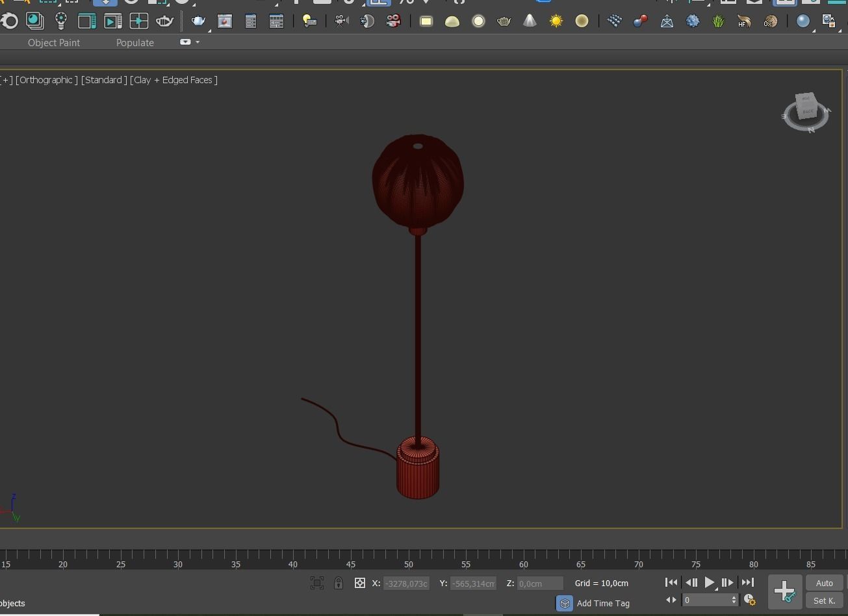Open the Rendered Frame Window
The image size is (848, 616).
pyautogui.click(x=225, y=21)
